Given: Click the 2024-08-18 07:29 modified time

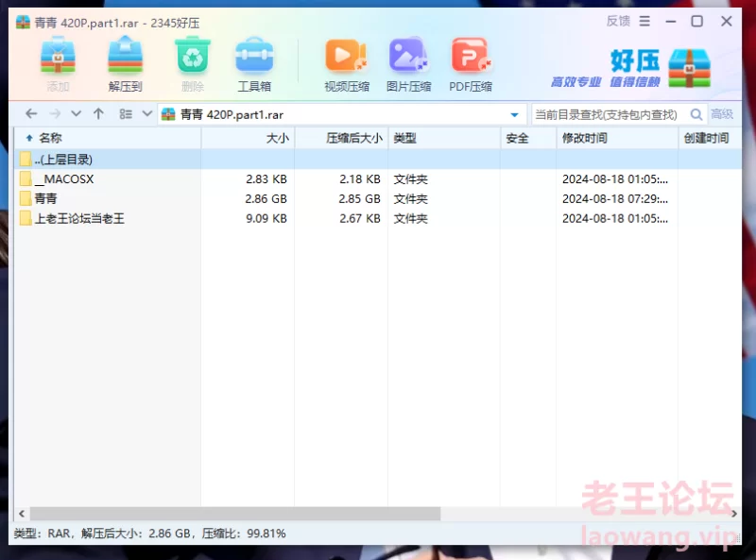Looking at the screenshot, I should tap(615, 198).
